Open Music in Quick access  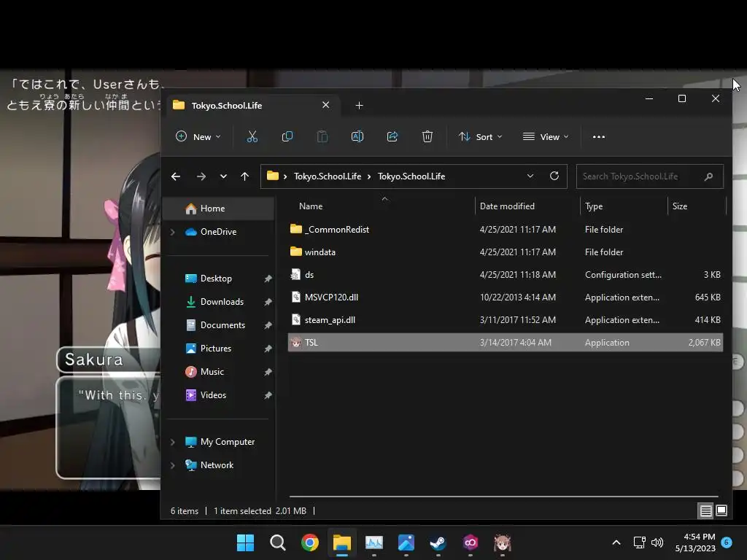212,372
